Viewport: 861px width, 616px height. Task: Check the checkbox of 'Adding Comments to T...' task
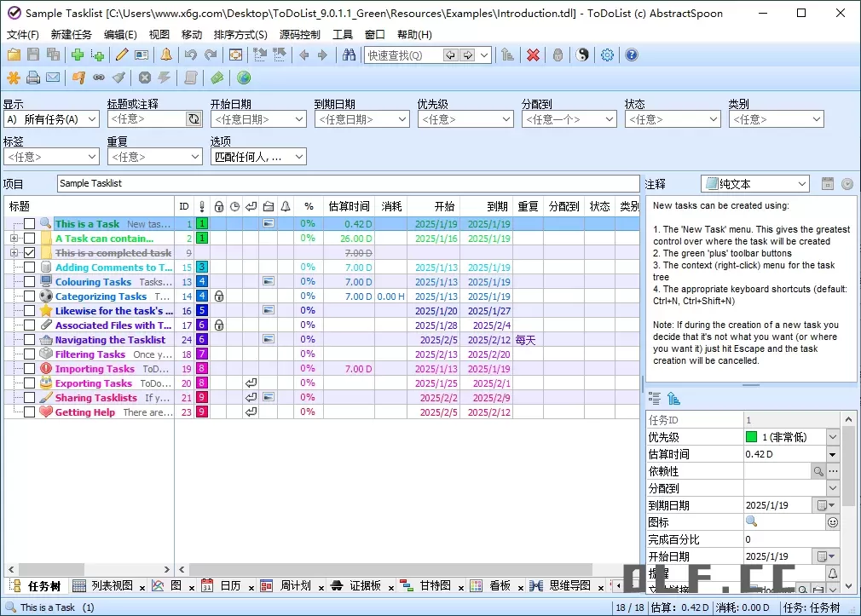pyautogui.click(x=28, y=268)
